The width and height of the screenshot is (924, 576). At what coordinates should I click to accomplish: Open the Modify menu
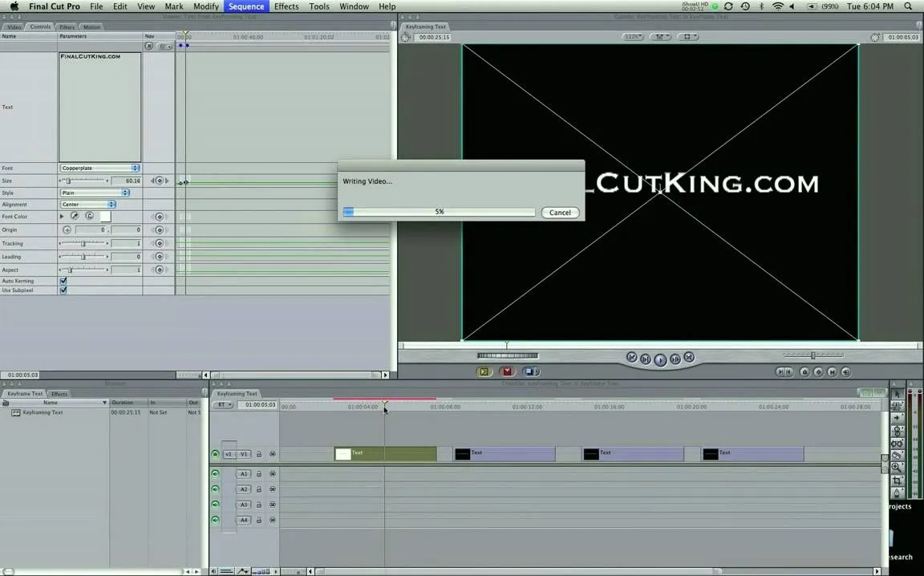(x=205, y=6)
